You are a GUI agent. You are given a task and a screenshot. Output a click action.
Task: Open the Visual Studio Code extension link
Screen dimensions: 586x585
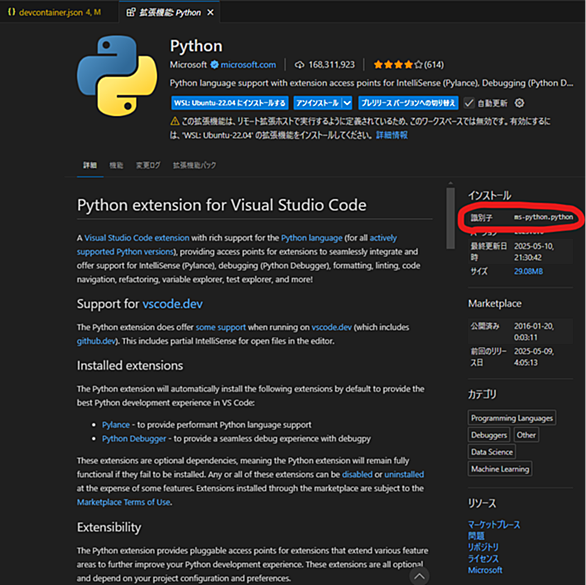pos(137,238)
